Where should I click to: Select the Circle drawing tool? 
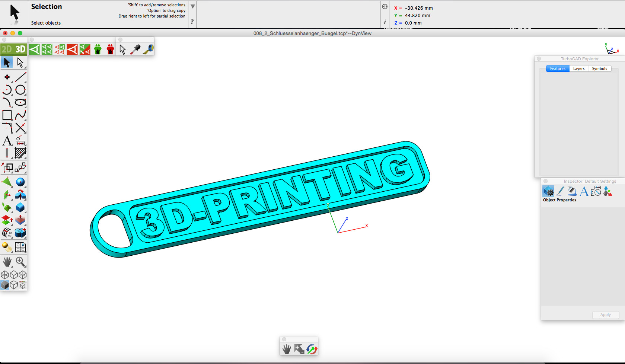click(20, 90)
